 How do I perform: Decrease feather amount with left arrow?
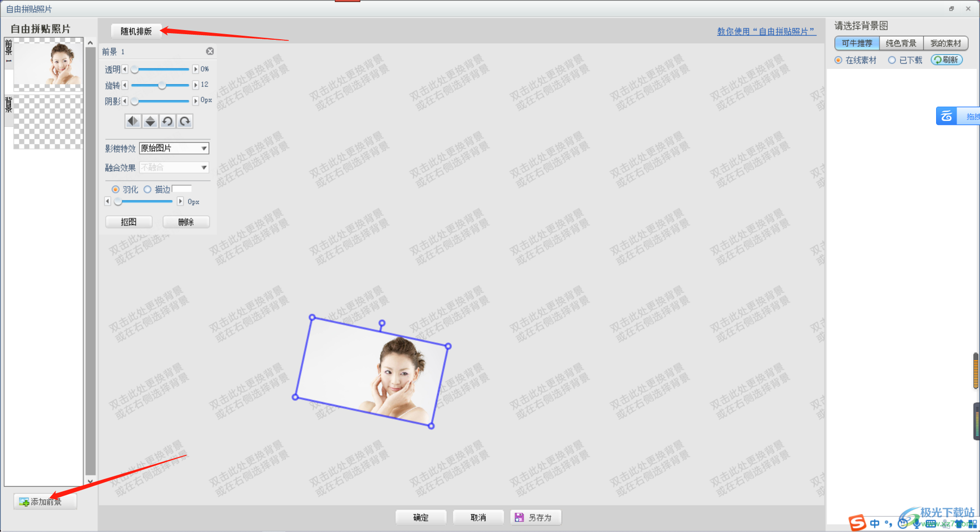pyautogui.click(x=107, y=201)
